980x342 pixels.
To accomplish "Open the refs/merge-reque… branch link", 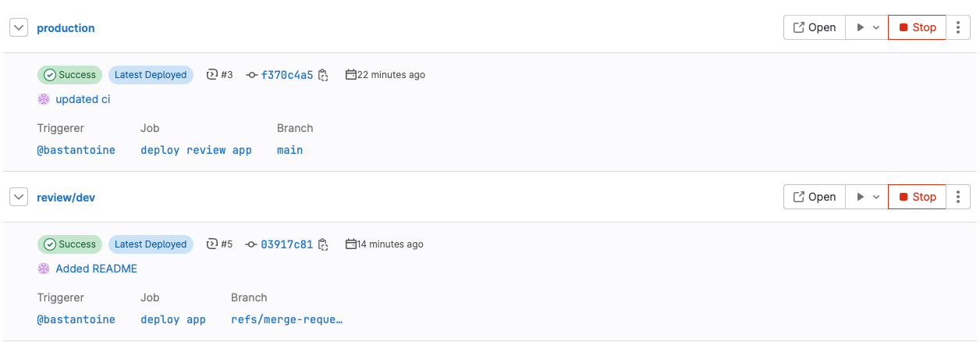I will click(x=287, y=319).
